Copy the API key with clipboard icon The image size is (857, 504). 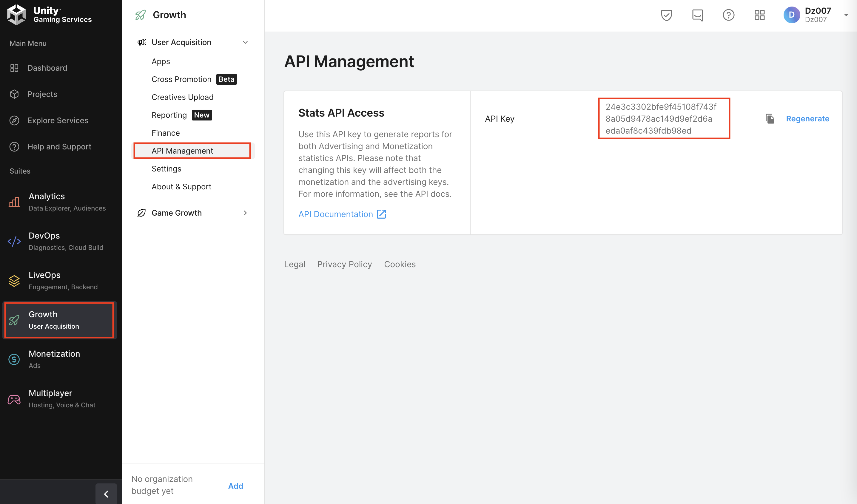tap(770, 119)
